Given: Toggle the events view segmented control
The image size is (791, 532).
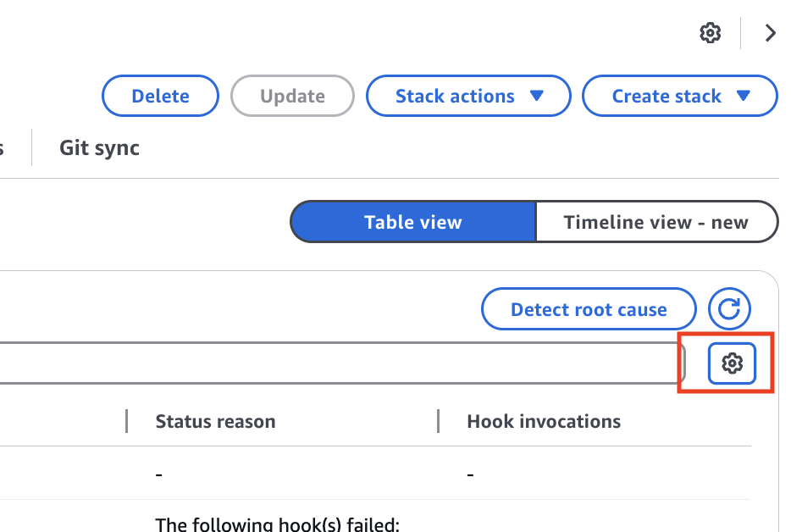Looking at the screenshot, I should tap(534, 222).
